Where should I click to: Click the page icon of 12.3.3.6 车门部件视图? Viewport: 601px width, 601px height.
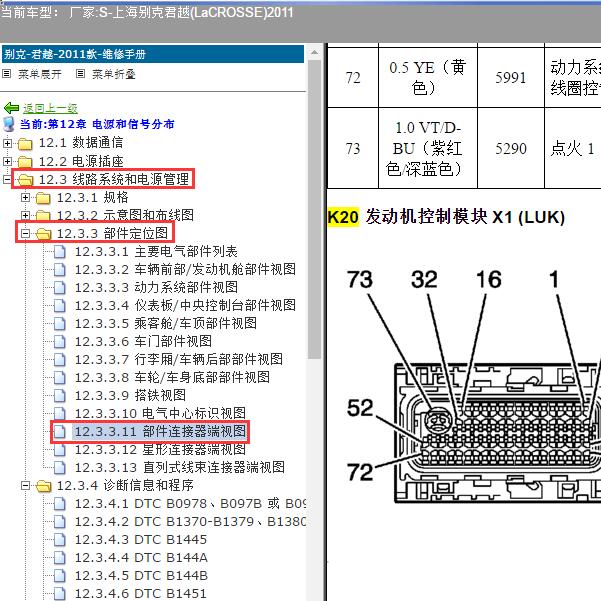(x=59, y=342)
